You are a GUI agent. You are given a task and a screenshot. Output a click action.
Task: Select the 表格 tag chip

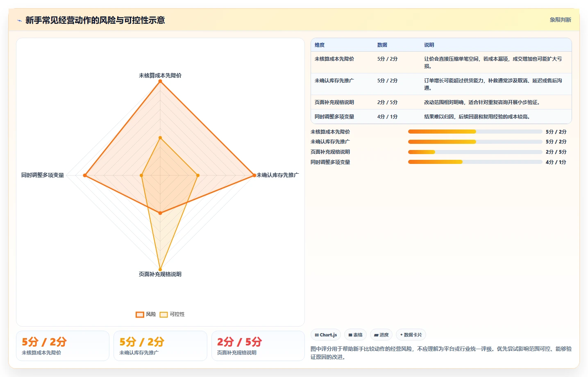coord(355,335)
